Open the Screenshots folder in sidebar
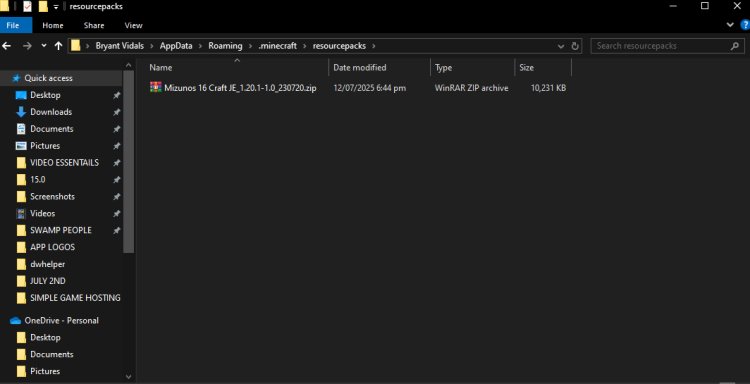This screenshot has height=384, width=750. point(52,197)
